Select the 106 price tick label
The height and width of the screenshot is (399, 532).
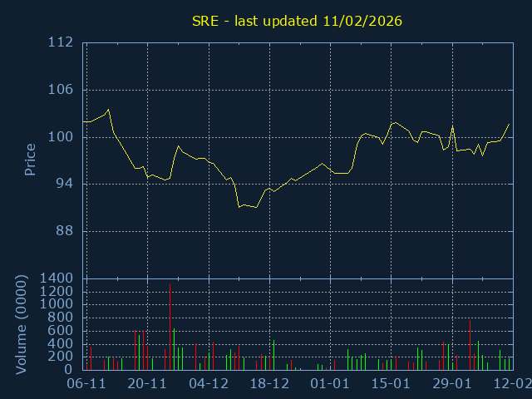(x=61, y=90)
